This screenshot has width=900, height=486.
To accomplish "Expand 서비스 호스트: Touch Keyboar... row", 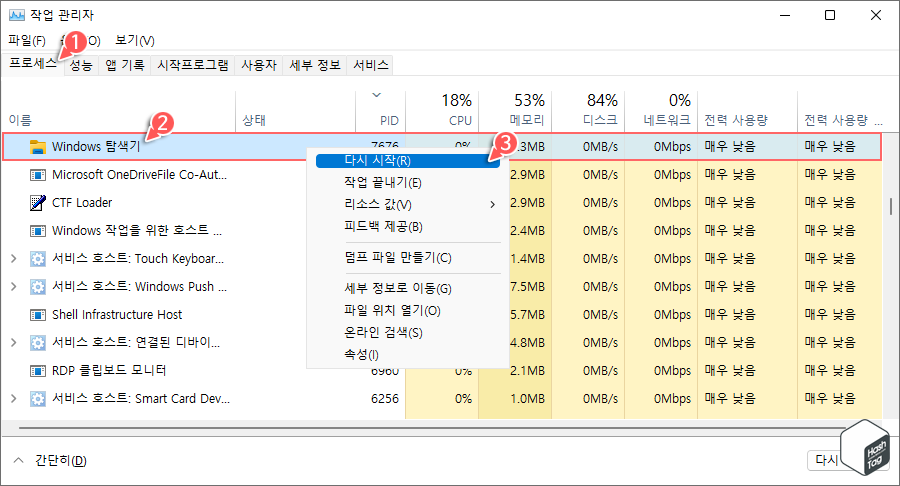I will tap(14, 259).
